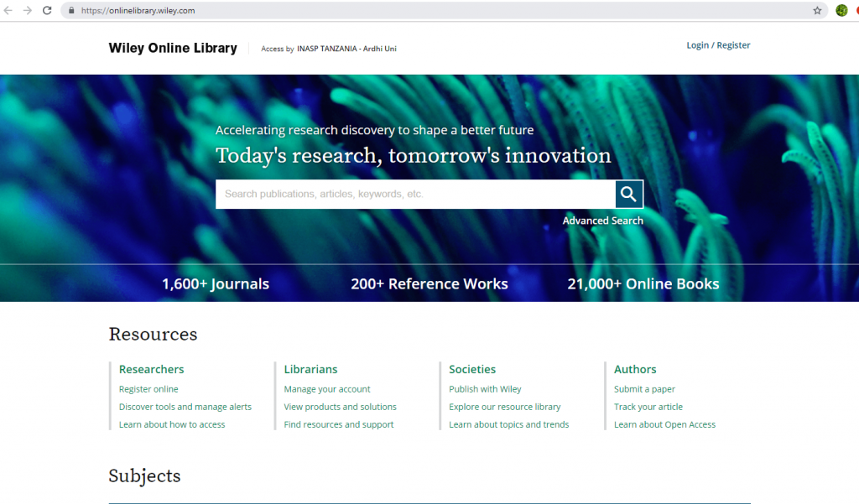Viewport: 859px width, 504px height.
Task: Open Discover tools and manage alerts
Action: tap(185, 407)
